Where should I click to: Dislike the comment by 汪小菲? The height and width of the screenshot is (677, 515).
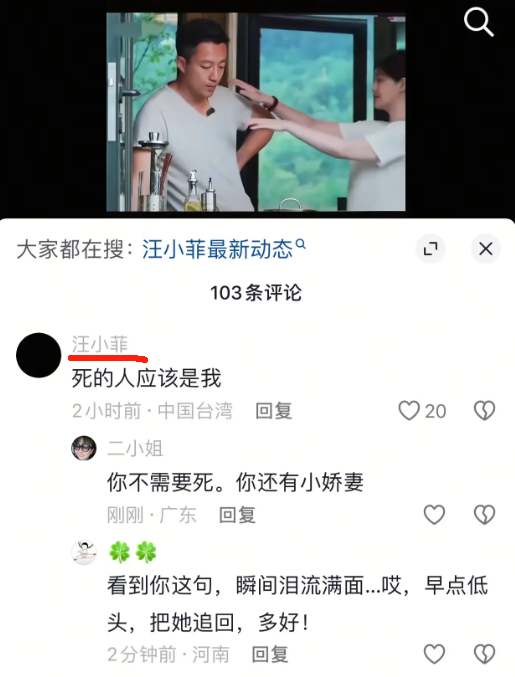coord(484,411)
